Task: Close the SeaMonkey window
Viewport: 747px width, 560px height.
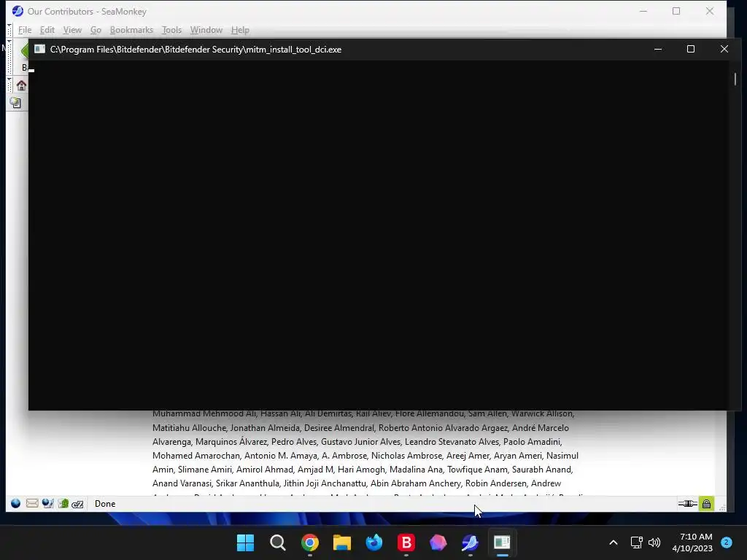Action: point(709,11)
